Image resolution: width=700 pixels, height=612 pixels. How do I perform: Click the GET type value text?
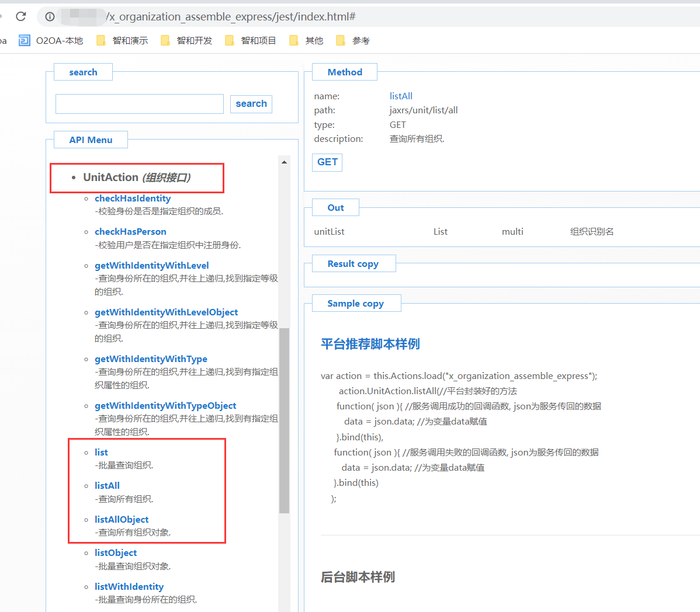click(x=398, y=124)
